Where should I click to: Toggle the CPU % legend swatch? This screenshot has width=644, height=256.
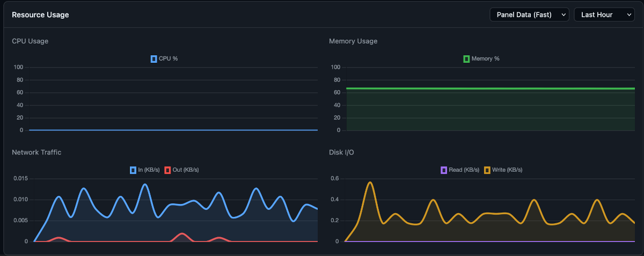pos(153,58)
